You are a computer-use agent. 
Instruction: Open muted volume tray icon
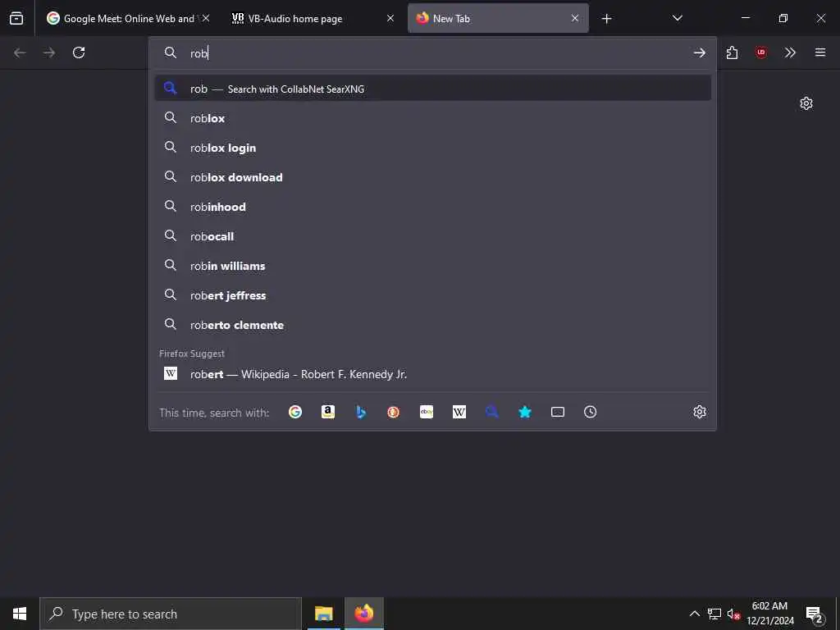pyautogui.click(x=733, y=614)
